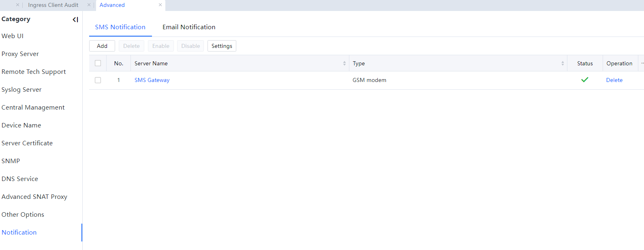The width and height of the screenshot is (644, 250).
Task: Close the Advanced tab
Action: (x=160, y=5)
